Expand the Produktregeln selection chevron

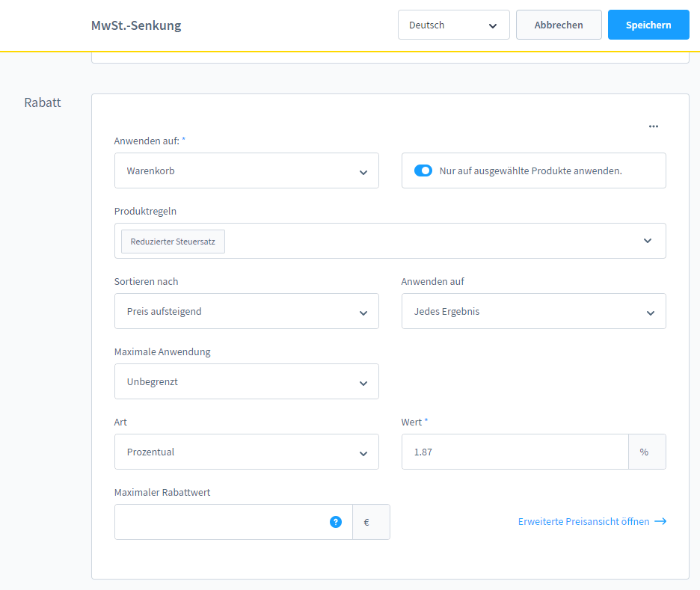tap(648, 241)
